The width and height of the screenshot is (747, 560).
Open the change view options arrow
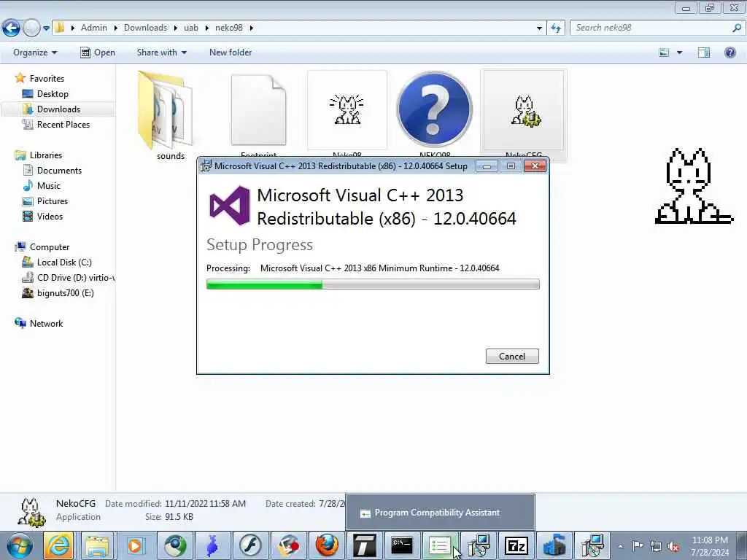coord(679,52)
